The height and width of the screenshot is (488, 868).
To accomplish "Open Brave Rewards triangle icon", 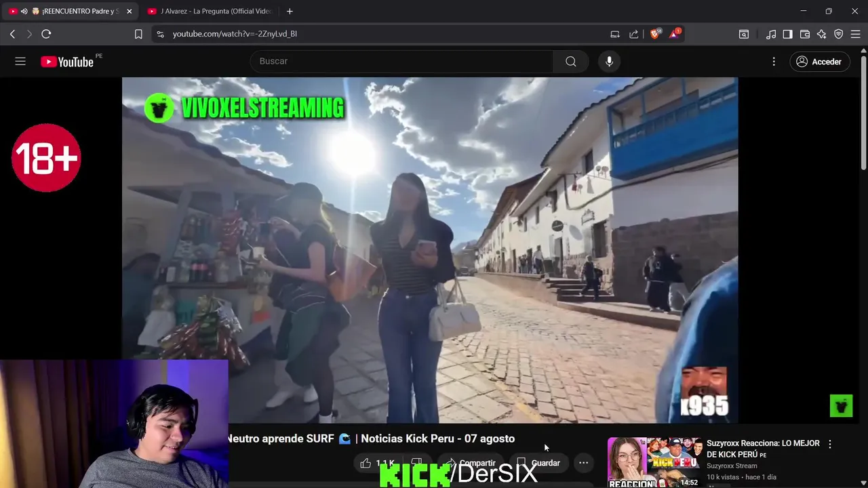I will point(675,33).
